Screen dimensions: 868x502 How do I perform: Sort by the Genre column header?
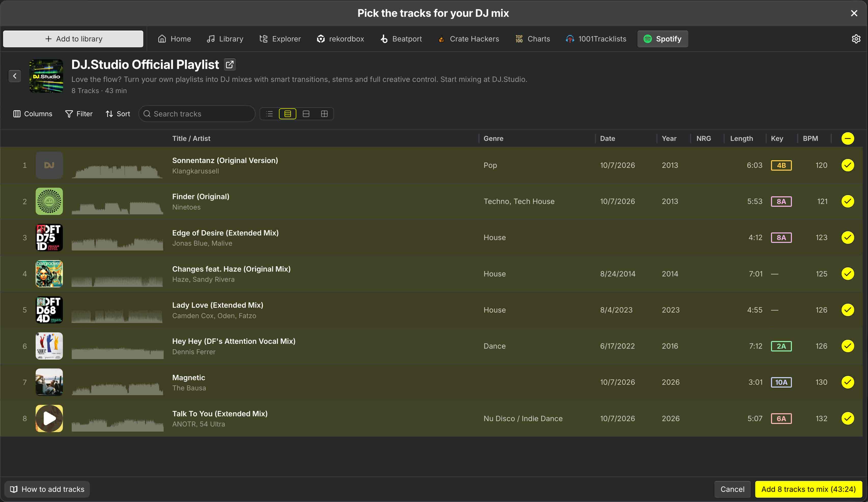[493, 139]
